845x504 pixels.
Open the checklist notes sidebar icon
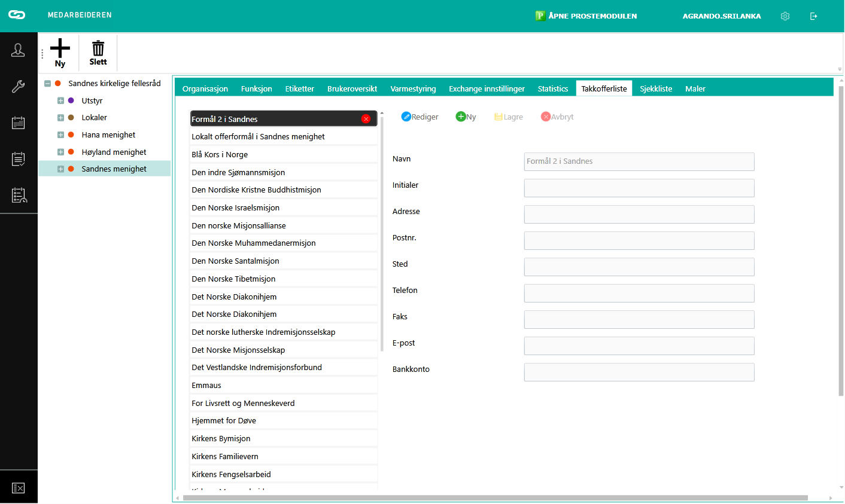[x=18, y=158]
